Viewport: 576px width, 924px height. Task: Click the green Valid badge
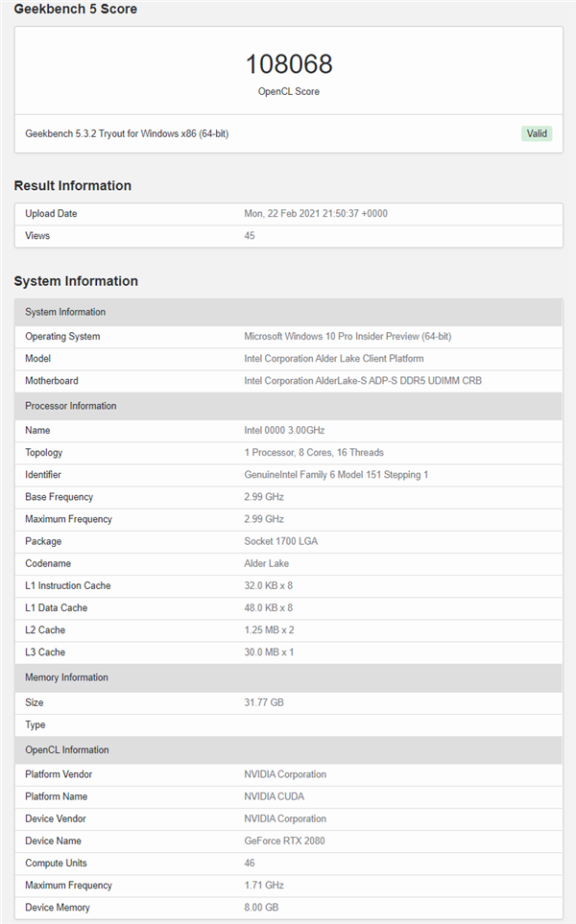pyautogui.click(x=537, y=133)
